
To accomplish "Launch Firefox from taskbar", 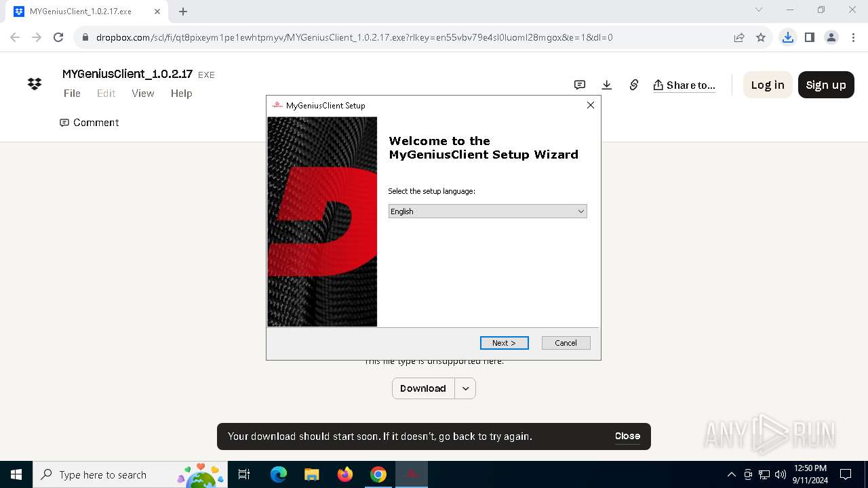I will click(x=345, y=474).
